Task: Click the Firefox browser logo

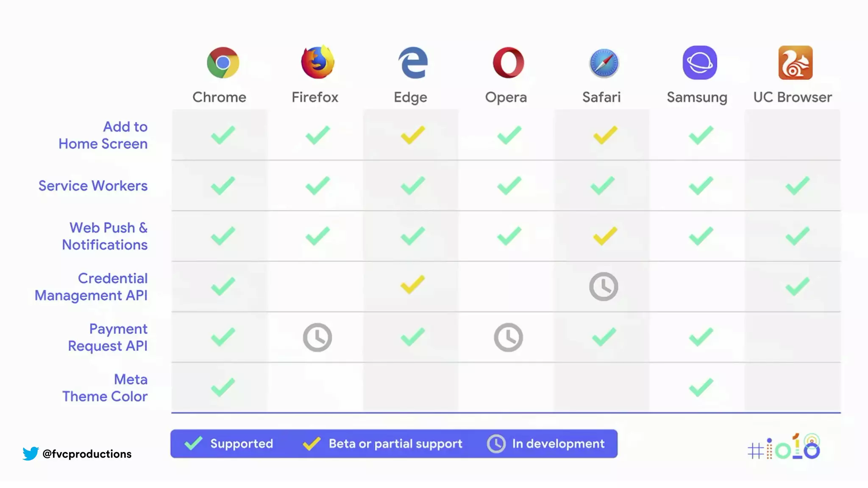Action: click(317, 62)
